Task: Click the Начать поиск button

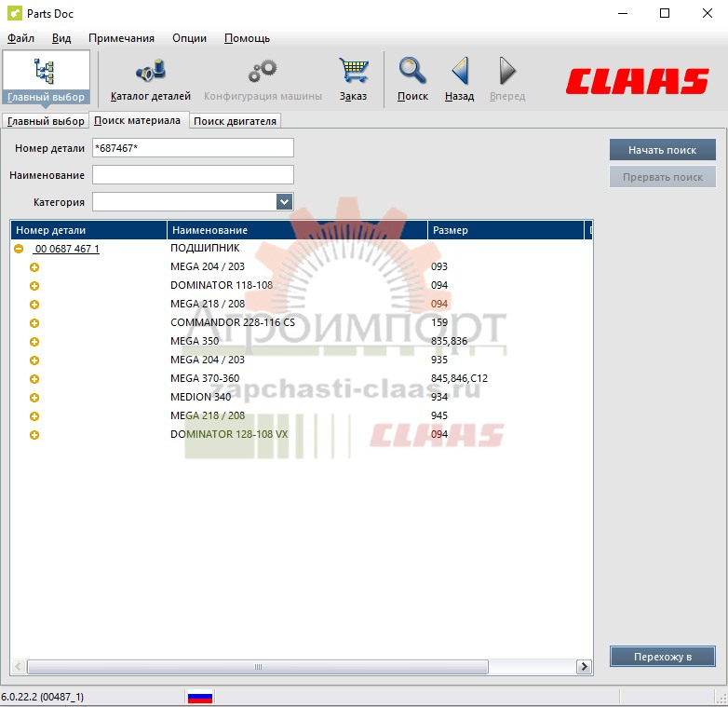Action: 663,150
